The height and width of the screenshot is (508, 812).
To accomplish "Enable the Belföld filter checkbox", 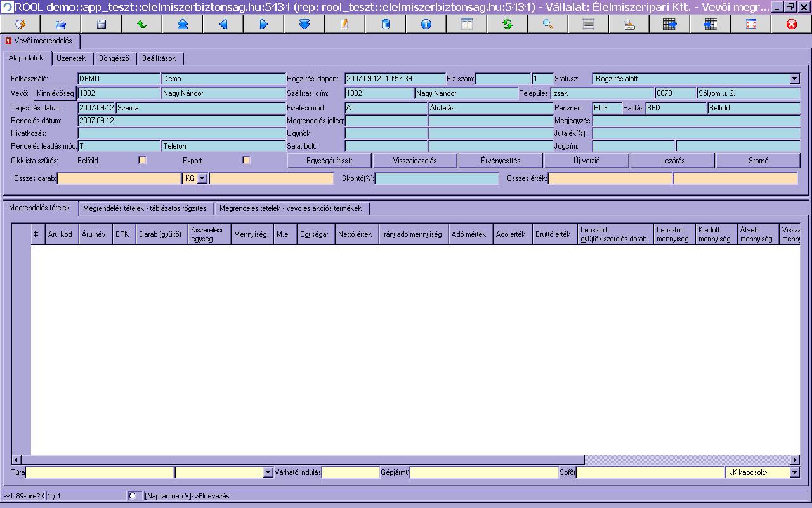I will [x=142, y=161].
